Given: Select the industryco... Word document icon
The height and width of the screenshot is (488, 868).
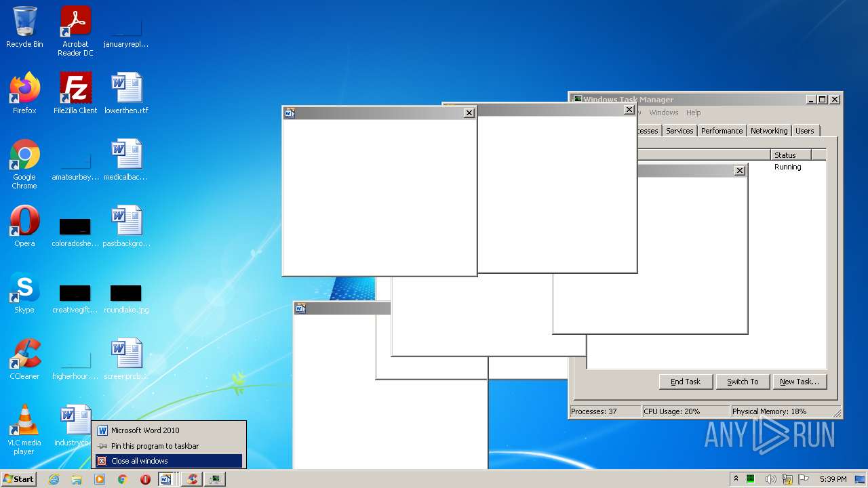Looking at the screenshot, I should (73, 426).
